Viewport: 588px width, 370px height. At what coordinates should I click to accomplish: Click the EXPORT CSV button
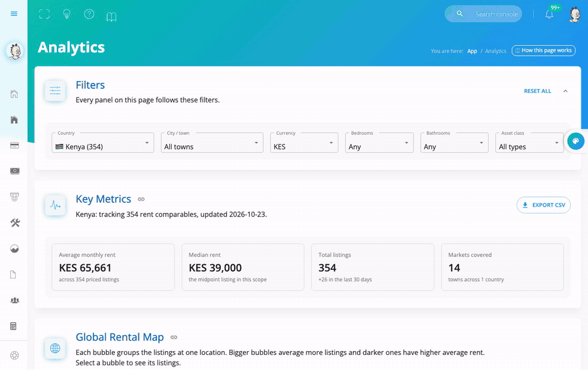point(544,205)
